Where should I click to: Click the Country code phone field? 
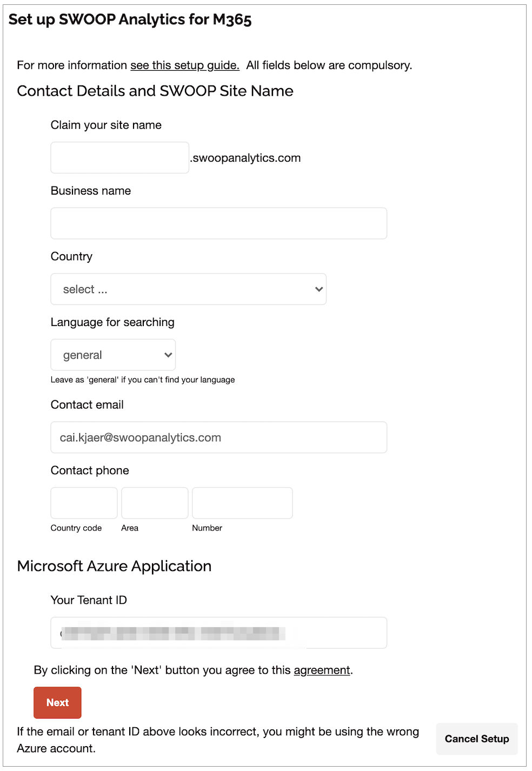[x=84, y=503]
